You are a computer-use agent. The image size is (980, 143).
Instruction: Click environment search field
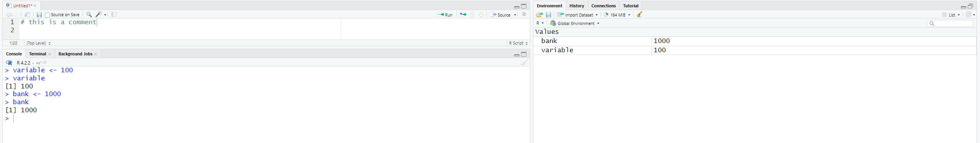coord(950,23)
